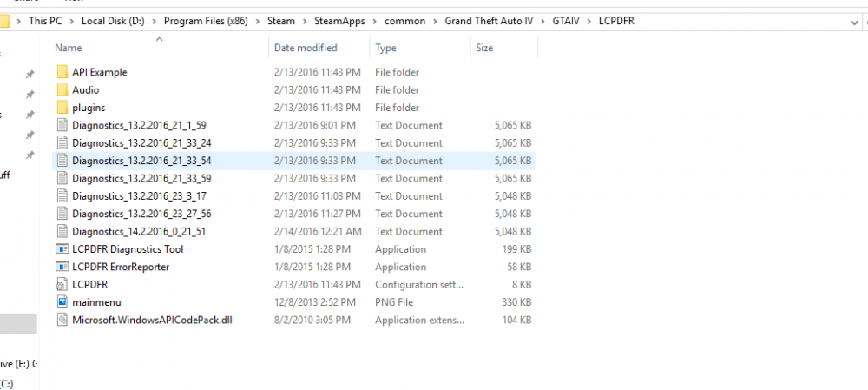Select the mainmenu PNG image icon
This screenshot has height=390, width=868.
tap(62, 302)
